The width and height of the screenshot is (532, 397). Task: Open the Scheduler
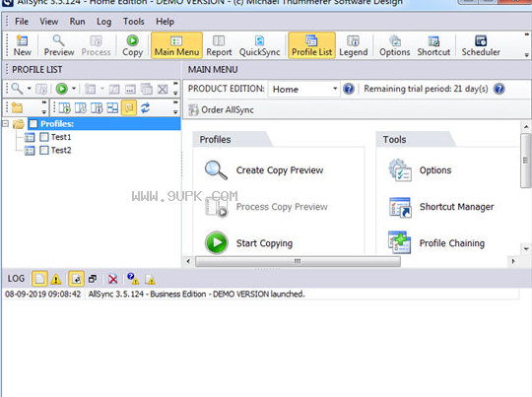[x=481, y=45]
